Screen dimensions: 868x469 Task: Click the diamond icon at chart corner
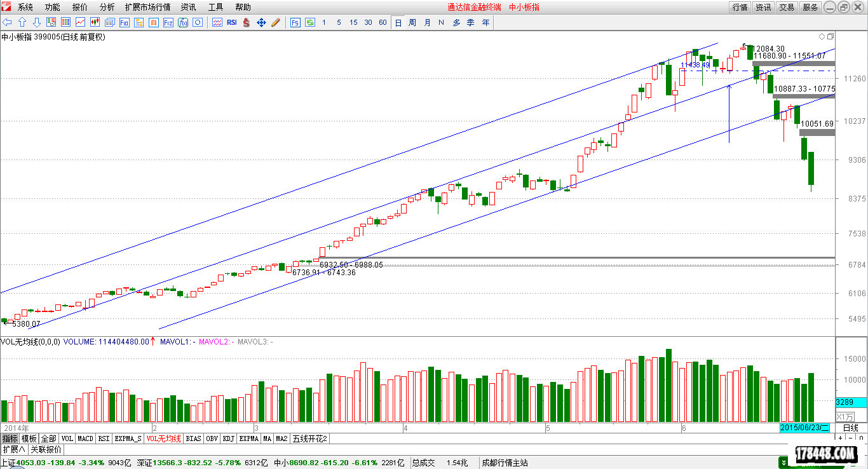click(822, 37)
